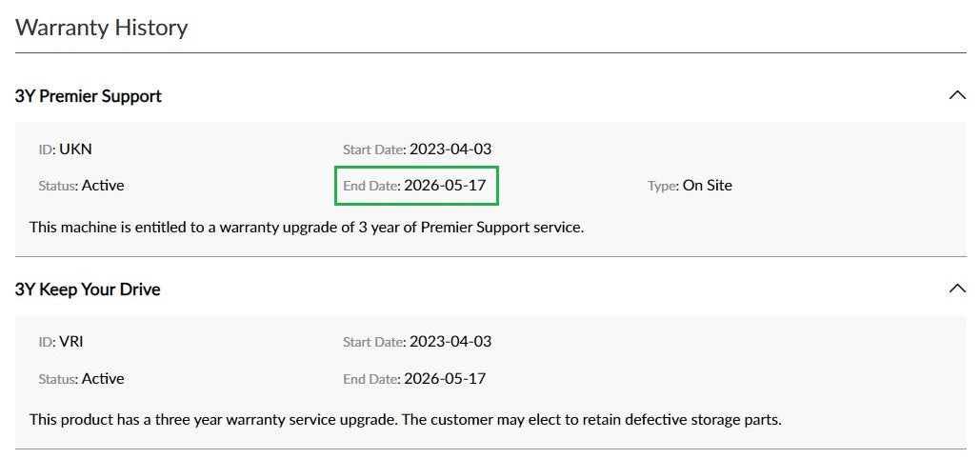The image size is (980, 459).
Task: Collapse the 3Y Premier Support section chevron
Action: [957, 95]
